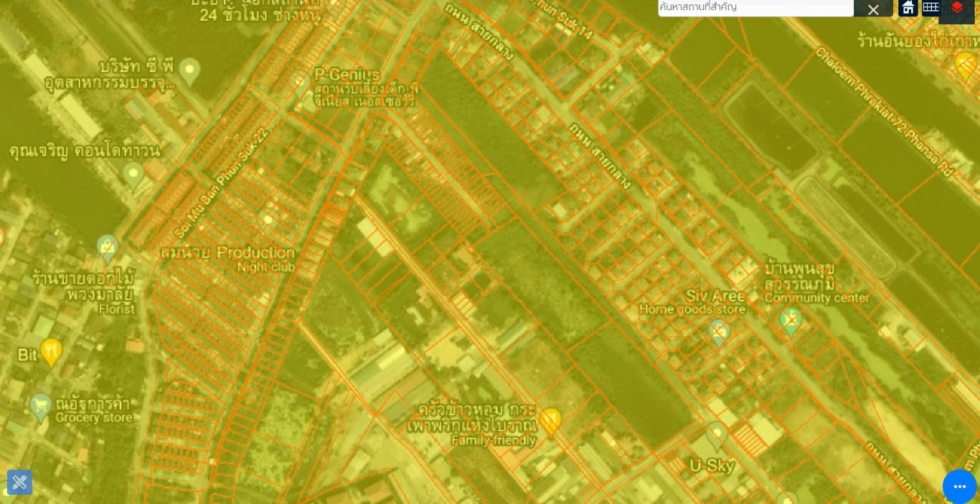This screenshot has width=980, height=504.
Task: Click the 'Soi Mu Ban Phun Suk 22' road label
Action: coord(220,183)
